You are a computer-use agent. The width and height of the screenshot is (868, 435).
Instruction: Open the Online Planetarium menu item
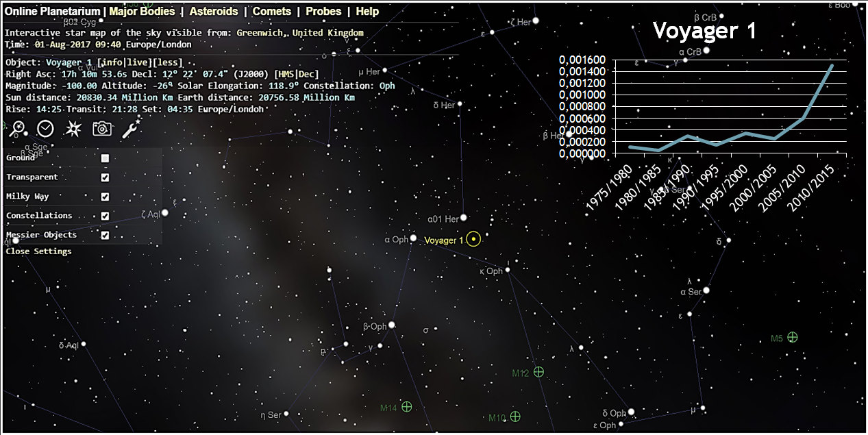pos(53,12)
